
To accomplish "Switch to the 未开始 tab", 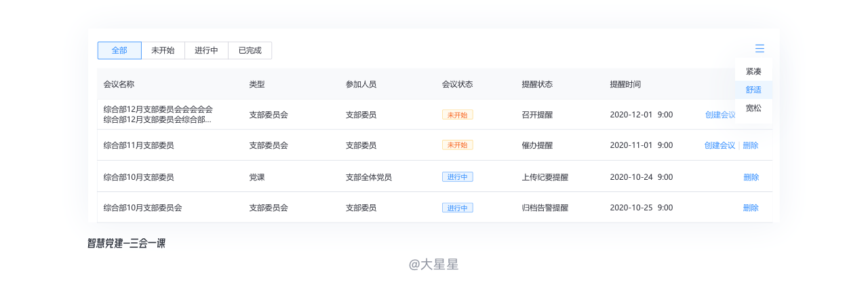I will [163, 50].
